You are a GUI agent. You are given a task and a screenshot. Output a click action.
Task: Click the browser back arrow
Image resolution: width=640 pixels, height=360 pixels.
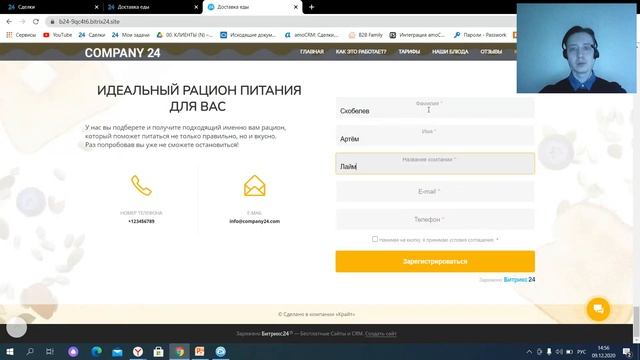pos(9,22)
